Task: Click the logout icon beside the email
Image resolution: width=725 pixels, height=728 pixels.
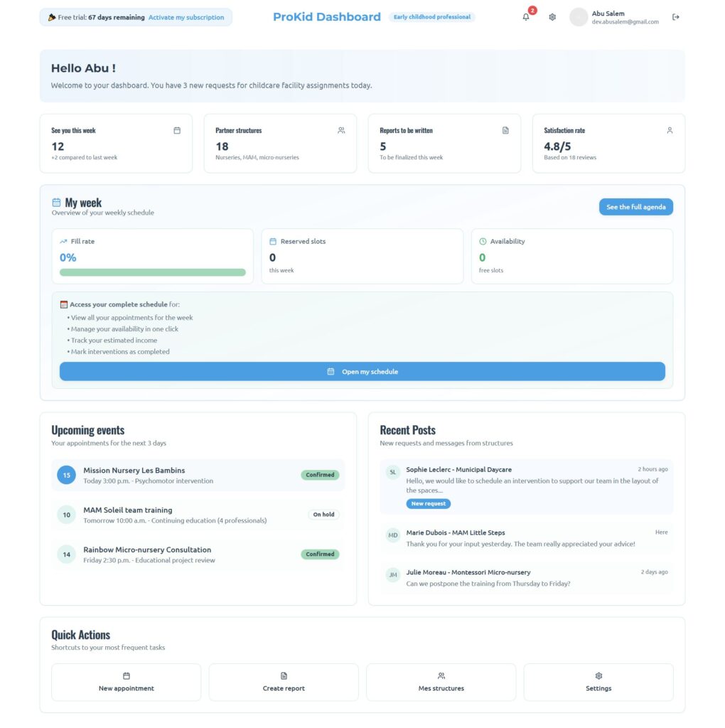Action: pos(675,17)
